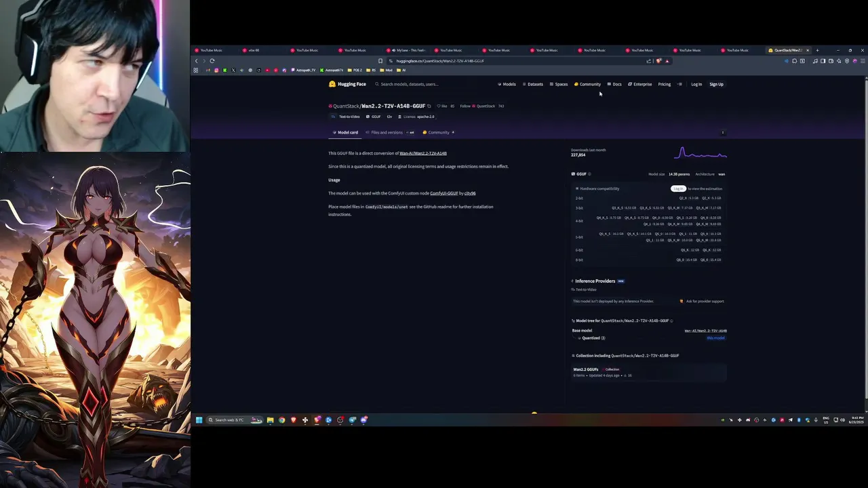This screenshot has width=868, height=488.
Task: Click the Hugging Face logo
Action: tap(347, 84)
